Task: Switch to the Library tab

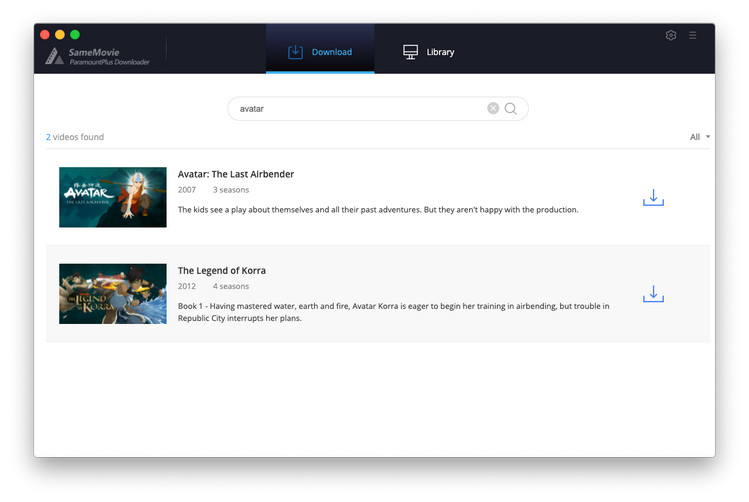Action: point(428,52)
